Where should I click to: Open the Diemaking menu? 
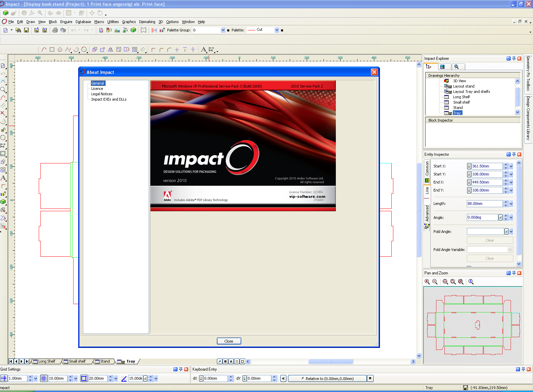point(147,22)
